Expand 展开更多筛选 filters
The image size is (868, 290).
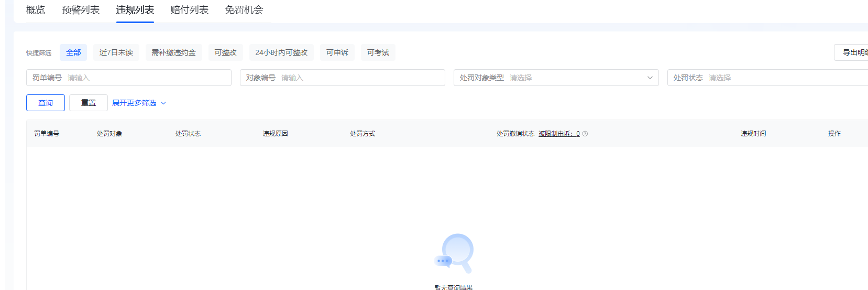tap(139, 103)
